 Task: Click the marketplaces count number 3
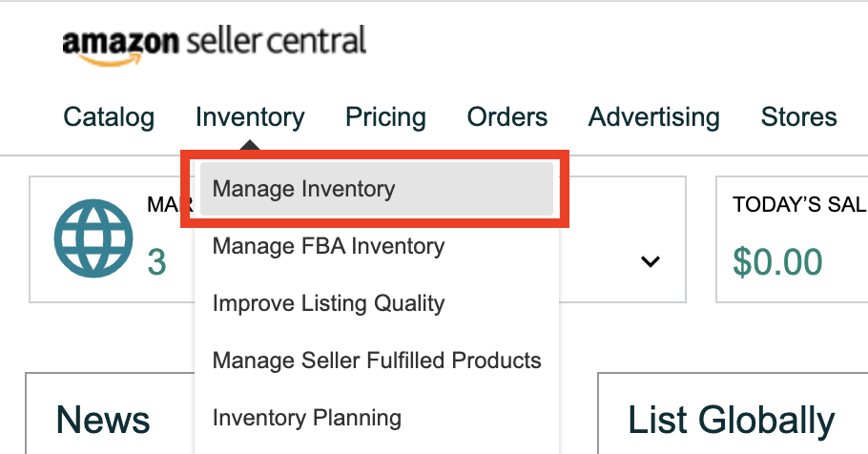pos(156,262)
